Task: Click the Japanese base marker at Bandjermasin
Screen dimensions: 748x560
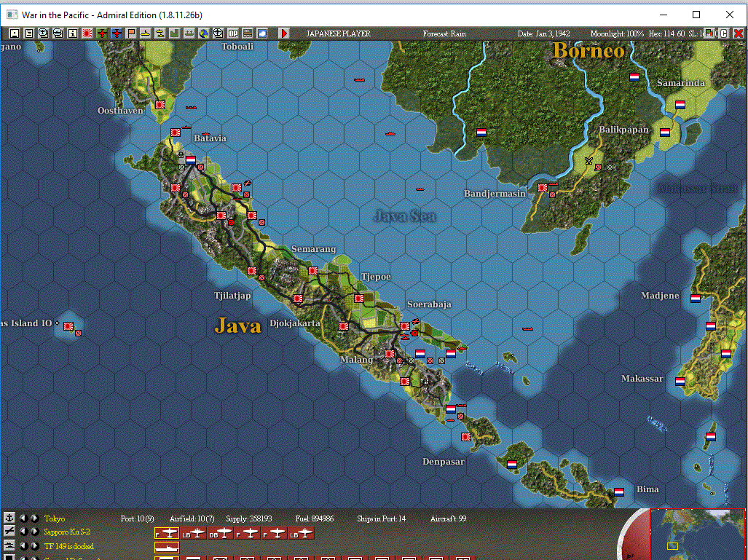Action: point(543,187)
